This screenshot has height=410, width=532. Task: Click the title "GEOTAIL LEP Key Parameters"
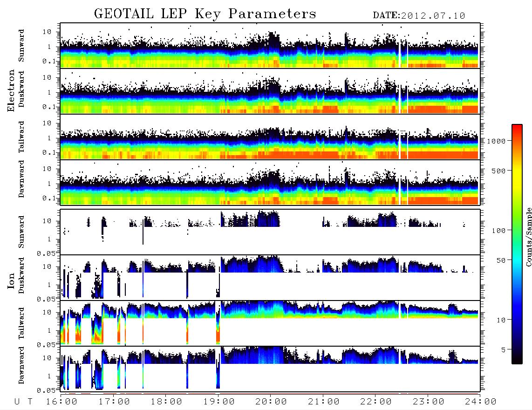[205, 14]
